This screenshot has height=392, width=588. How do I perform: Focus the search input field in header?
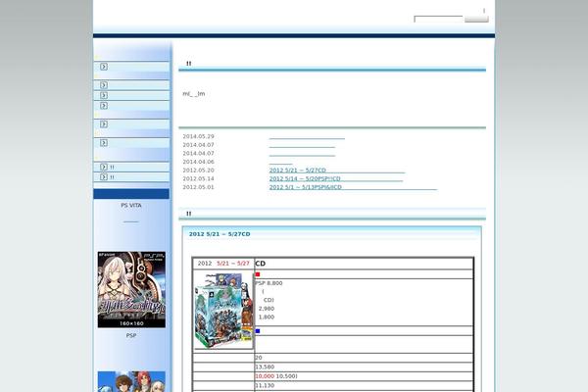click(x=438, y=20)
